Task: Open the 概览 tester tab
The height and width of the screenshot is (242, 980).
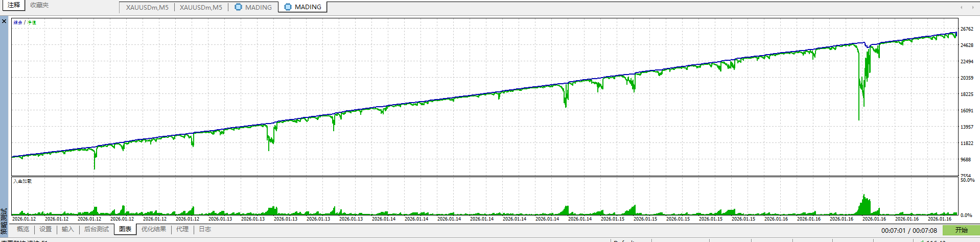Action: point(23,229)
